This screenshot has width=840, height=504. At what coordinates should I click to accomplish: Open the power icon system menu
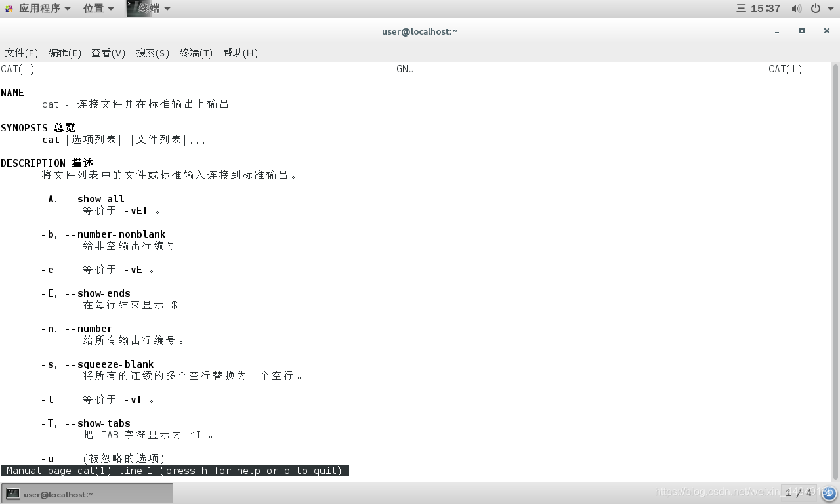(816, 9)
